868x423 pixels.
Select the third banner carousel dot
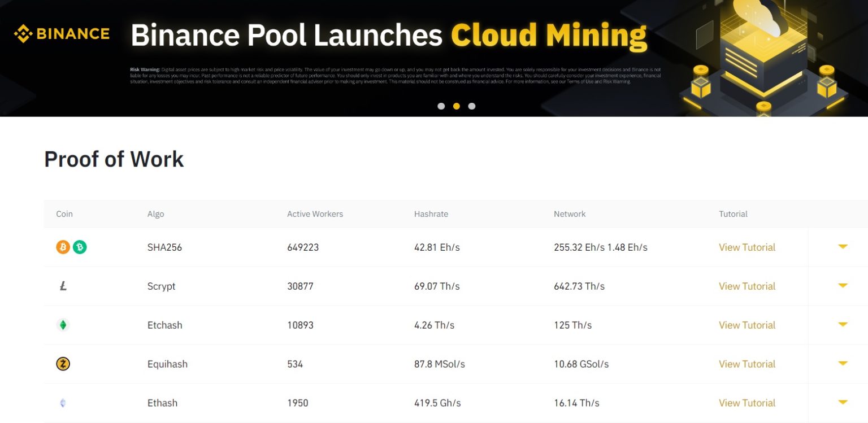click(x=472, y=106)
